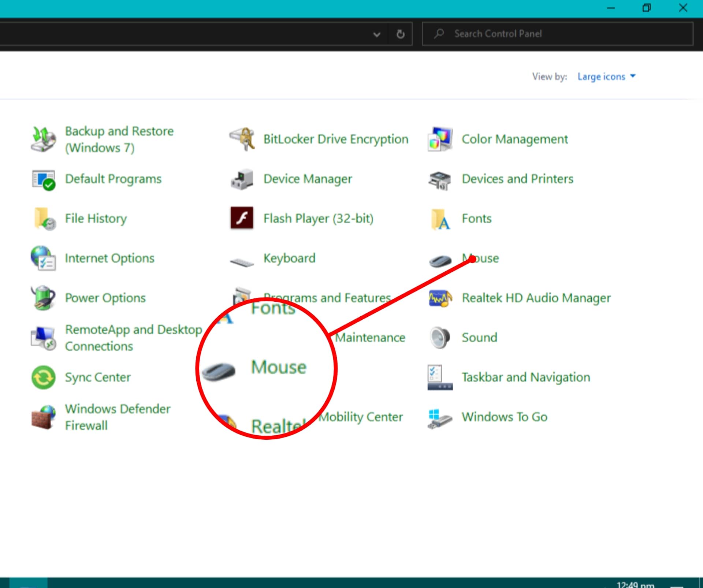Open the Fonts folder icon
The height and width of the screenshot is (588, 703).
coord(440,219)
